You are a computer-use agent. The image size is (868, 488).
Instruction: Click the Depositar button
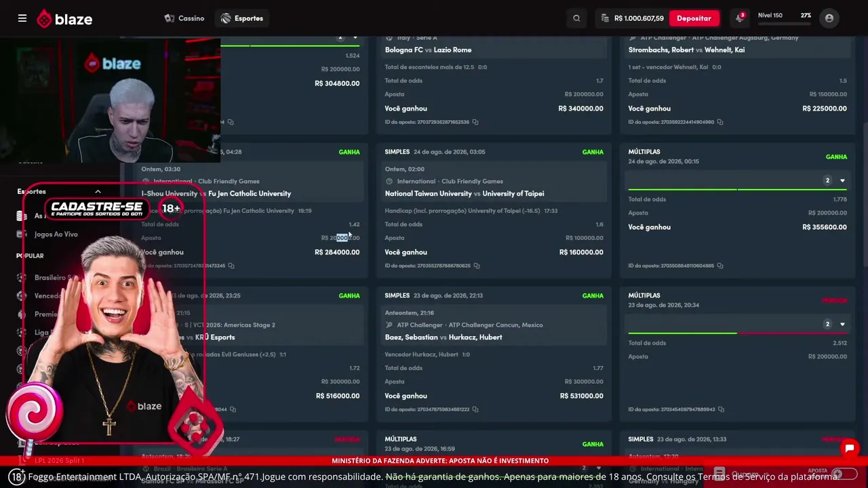(694, 18)
